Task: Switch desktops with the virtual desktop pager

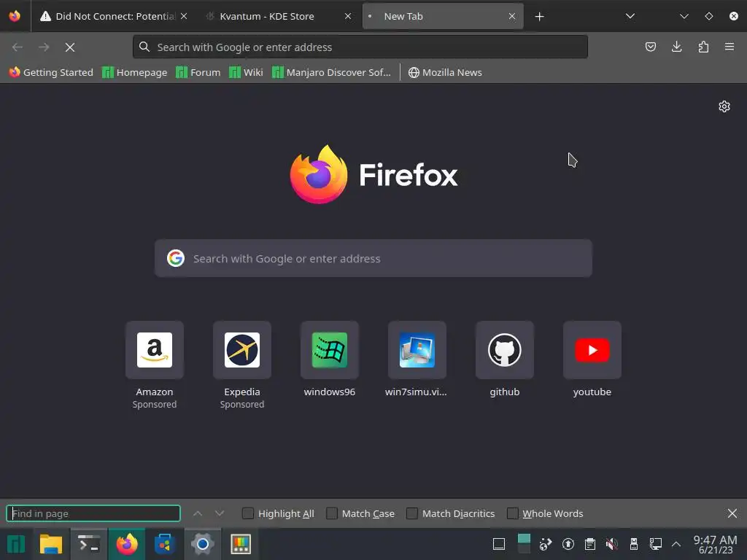Action: [524, 544]
